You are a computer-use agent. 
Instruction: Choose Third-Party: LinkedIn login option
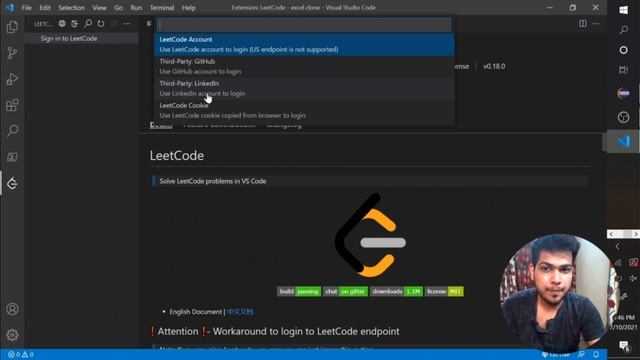[x=304, y=89]
